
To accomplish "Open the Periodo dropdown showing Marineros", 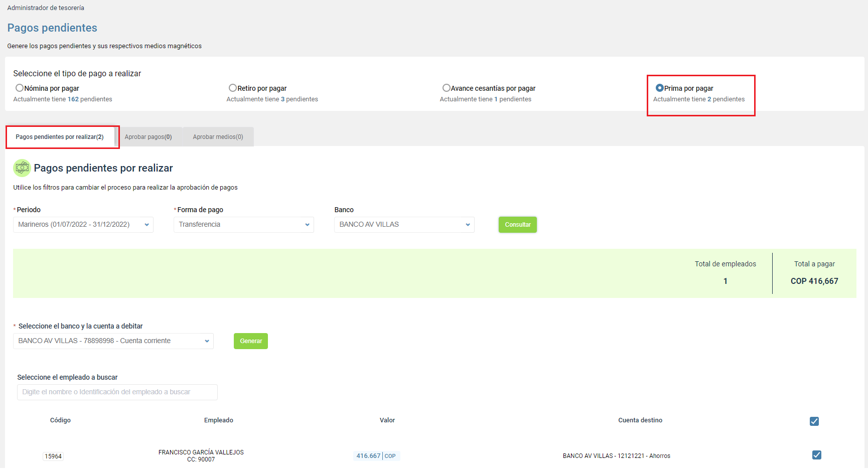I will (x=83, y=225).
